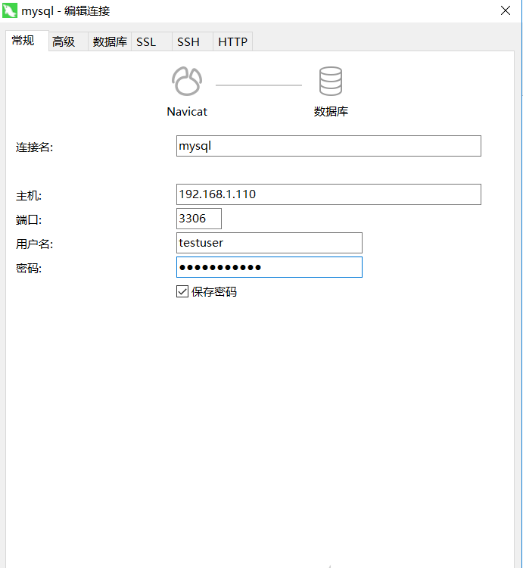Click the 保存密码 label text
523x568 pixels.
point(214,292)
